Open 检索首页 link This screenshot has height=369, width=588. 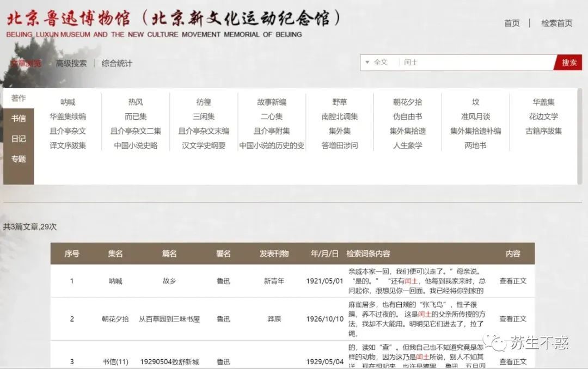coord(556,23)
